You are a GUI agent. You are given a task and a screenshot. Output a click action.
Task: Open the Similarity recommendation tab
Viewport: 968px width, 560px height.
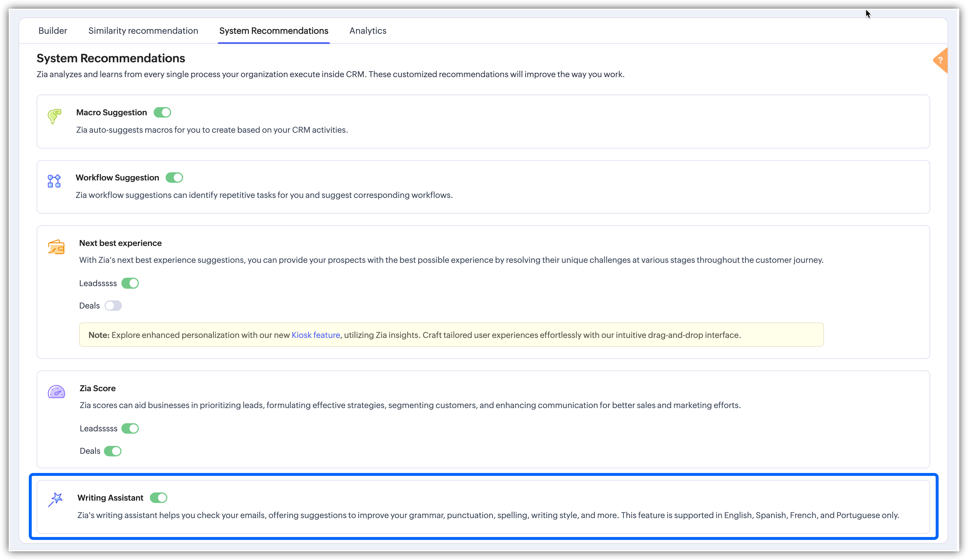tap(143, 31)
